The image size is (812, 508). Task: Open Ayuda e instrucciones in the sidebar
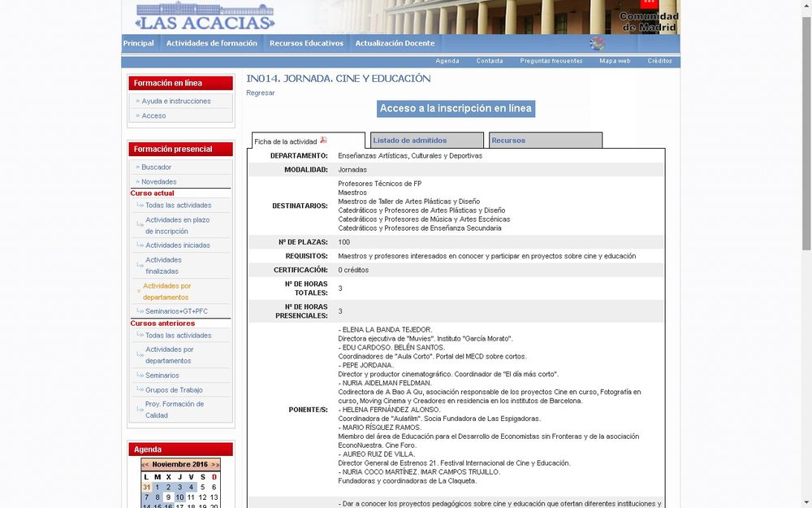point(176,102)
